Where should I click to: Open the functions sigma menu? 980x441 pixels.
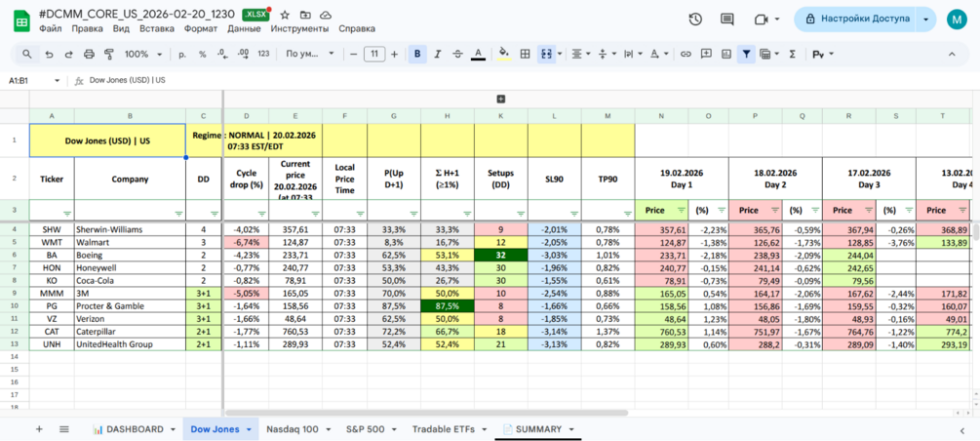(792, 55)
